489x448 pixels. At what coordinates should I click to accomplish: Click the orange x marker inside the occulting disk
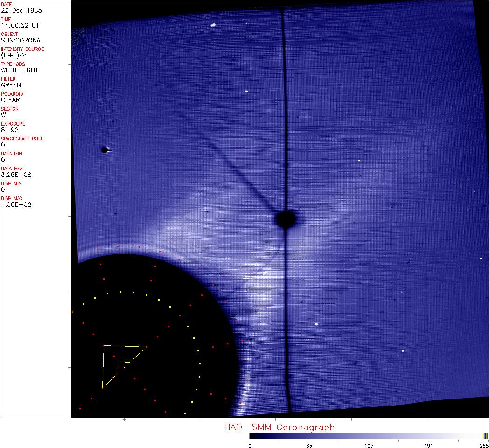pos(180,316)
